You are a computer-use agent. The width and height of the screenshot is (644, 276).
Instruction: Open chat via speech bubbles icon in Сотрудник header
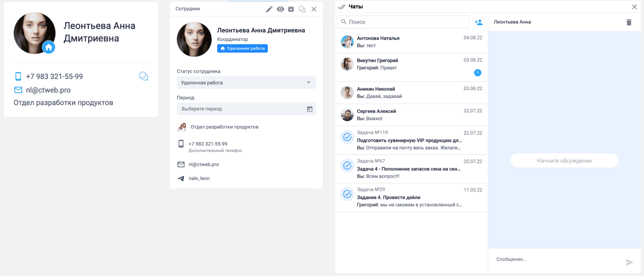(302, 9)
